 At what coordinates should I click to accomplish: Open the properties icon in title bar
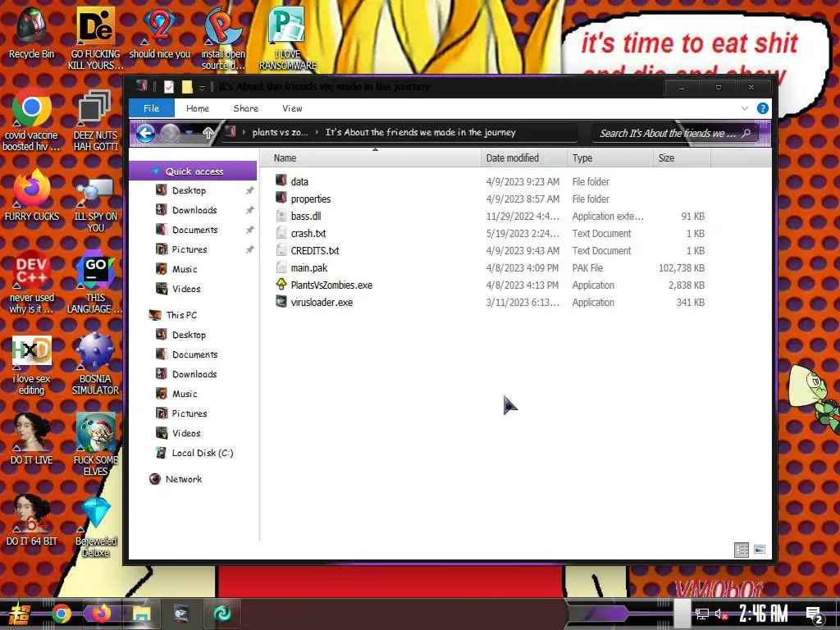click(x=169, y=87)
